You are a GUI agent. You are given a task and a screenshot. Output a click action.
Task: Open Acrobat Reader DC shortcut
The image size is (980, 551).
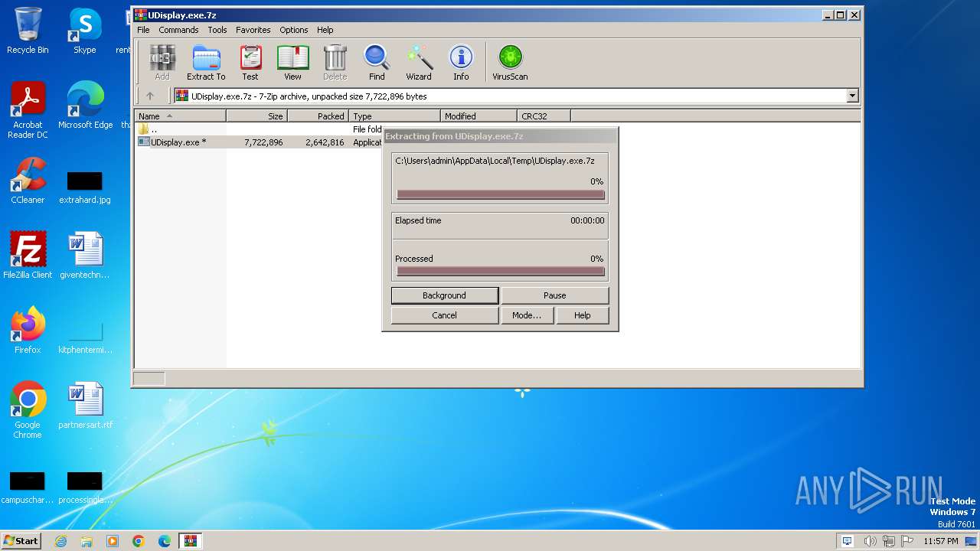[x=28, y=111]
